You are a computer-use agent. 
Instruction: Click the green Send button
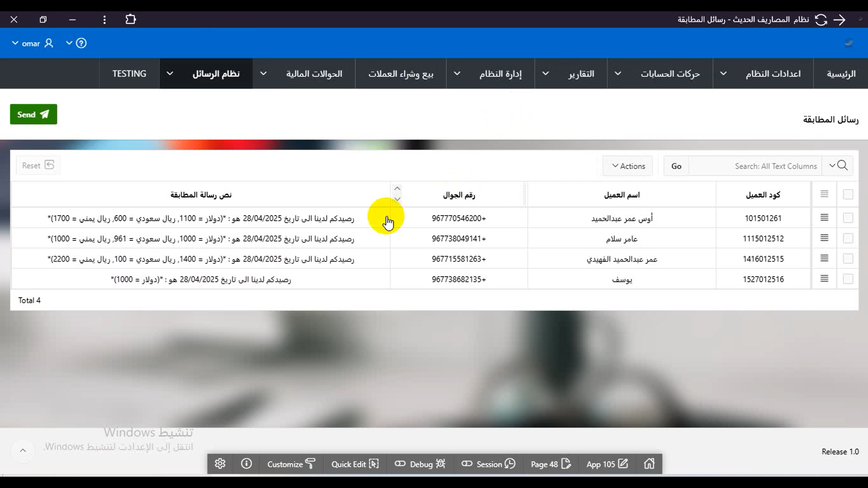pos(33,114)
